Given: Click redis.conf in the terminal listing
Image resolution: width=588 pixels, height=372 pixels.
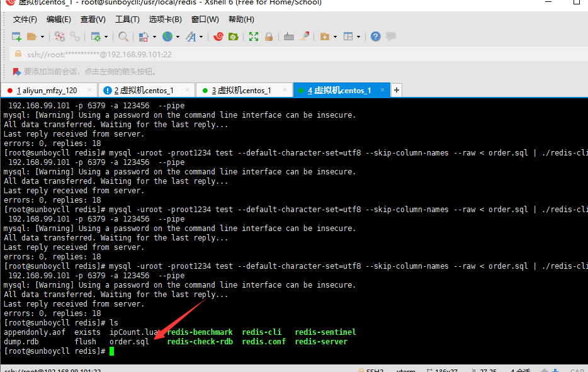Looking at the screenshot, I should [x=264, y=342].
